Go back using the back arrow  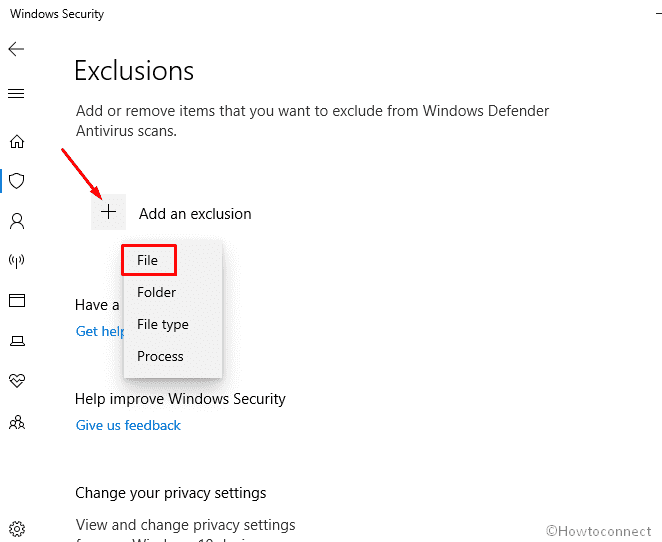tap(16, 49)
